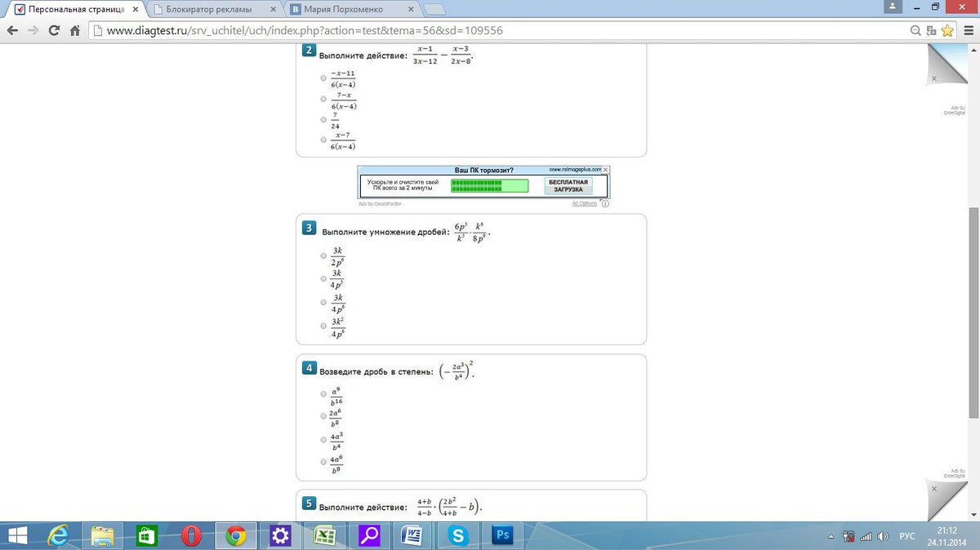Switch to Персональная страница tab
Screen dimensions: 980x550
coord(76,9)
